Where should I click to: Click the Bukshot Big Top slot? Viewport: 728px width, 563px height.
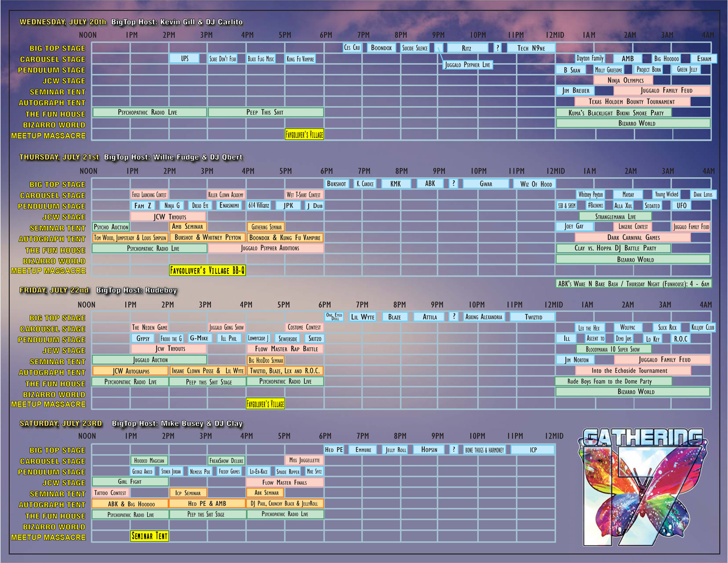(x=336, y=184)
